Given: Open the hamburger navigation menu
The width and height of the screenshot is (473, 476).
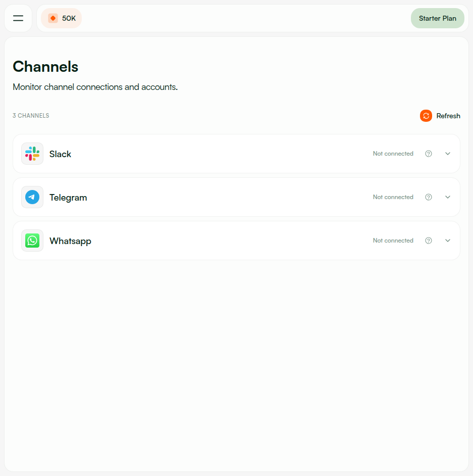Looking at the screenshot, I should (18, 18).
